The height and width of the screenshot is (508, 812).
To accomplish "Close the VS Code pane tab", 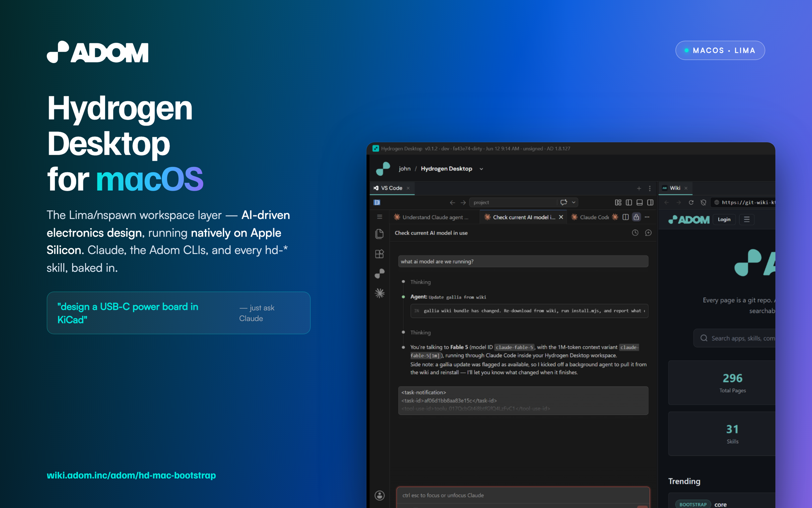I will pos(408,188).
